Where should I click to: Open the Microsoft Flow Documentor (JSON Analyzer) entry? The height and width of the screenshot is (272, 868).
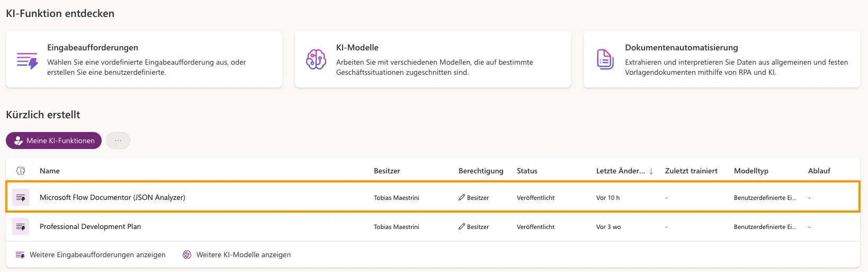tap(112, 198)
